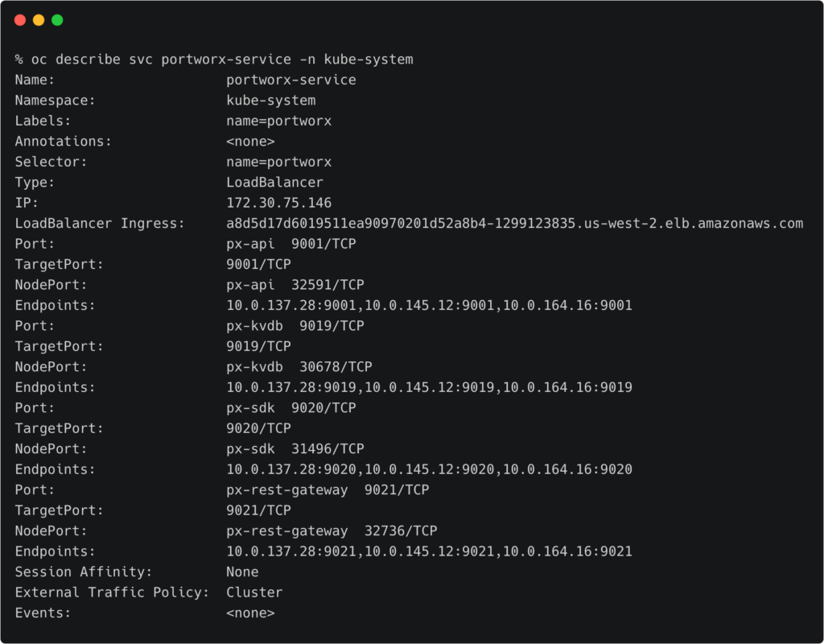Click the LoadBalancer type value
This screenshot has height=644, width=824.
coord(274,183)
